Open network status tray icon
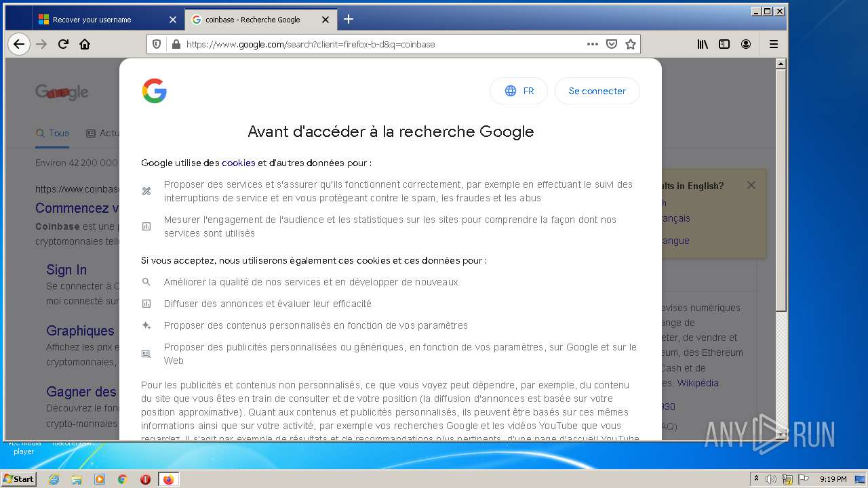868x488 pixels. coord(787,479)
